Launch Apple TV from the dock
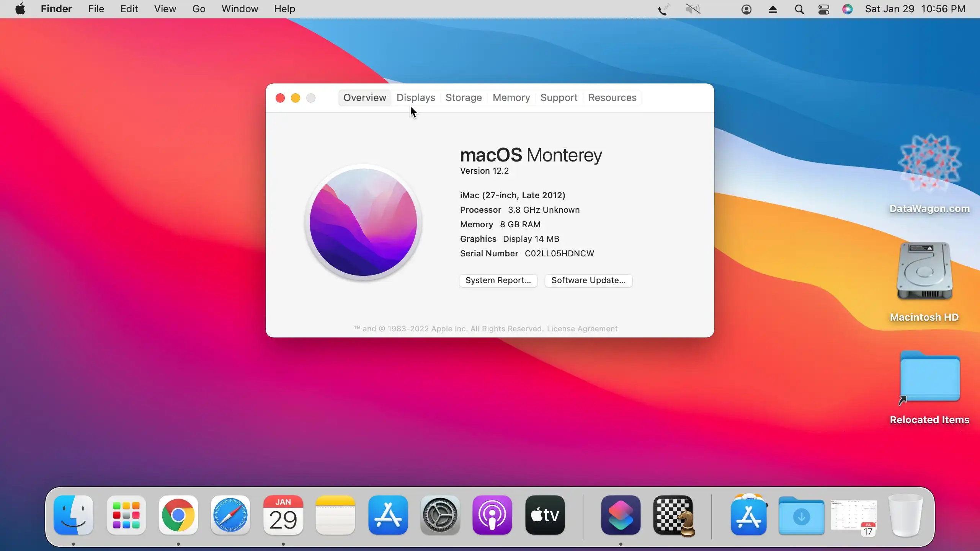This screenshot has width=980, height=551. tap(545, 515)
